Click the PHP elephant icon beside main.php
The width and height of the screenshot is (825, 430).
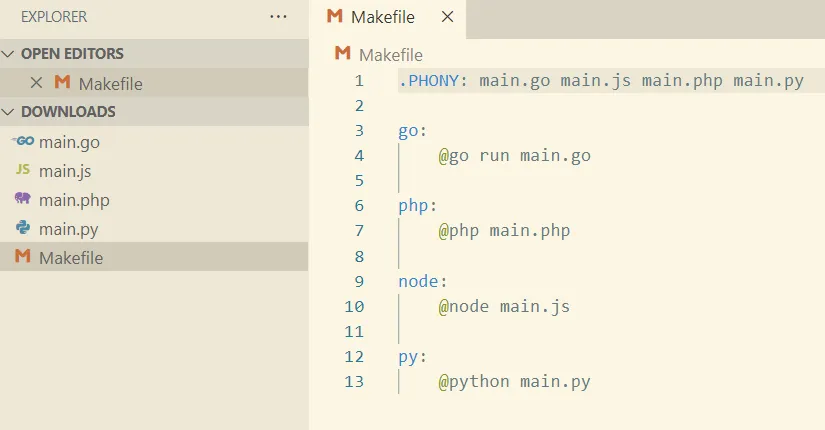22,200
